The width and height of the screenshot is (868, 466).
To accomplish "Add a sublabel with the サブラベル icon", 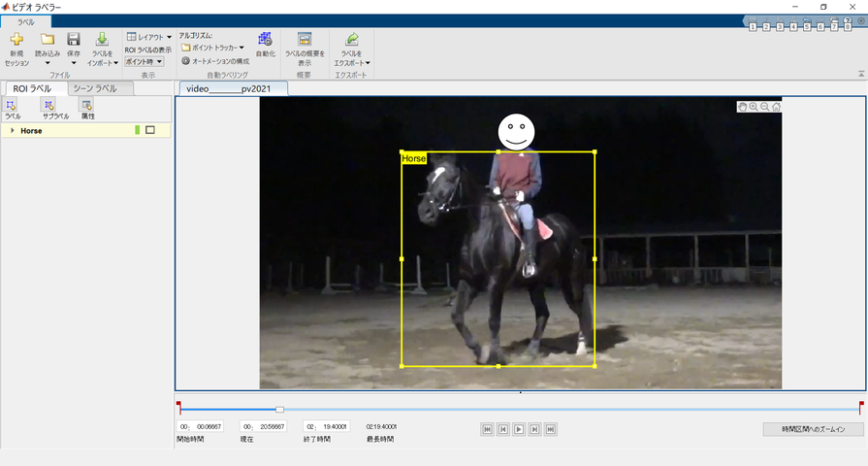I will [49, 105].
